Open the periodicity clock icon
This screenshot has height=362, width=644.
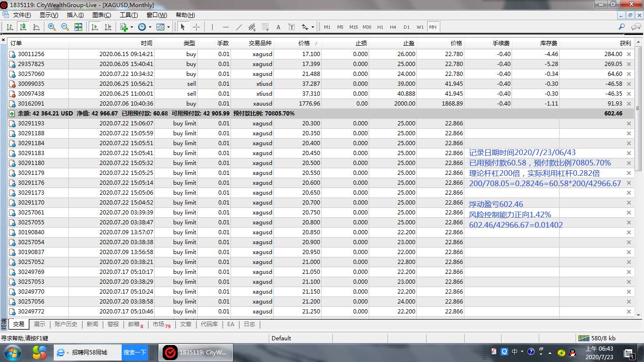click(x=141, y=27)
